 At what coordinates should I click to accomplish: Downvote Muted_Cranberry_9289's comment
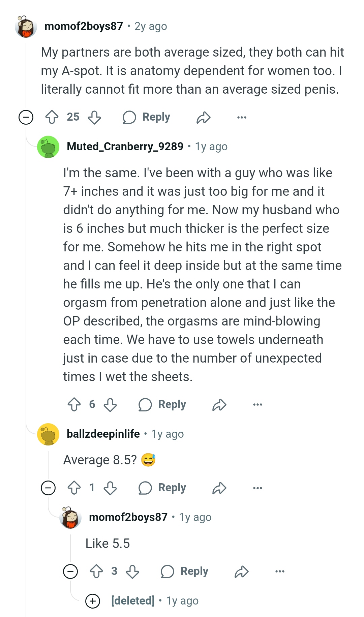110,404
